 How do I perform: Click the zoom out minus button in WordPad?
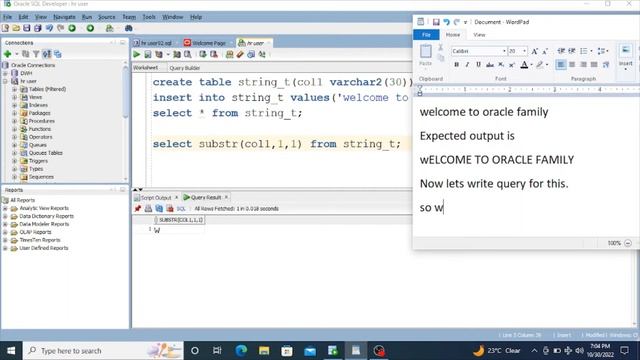(628, 243)
